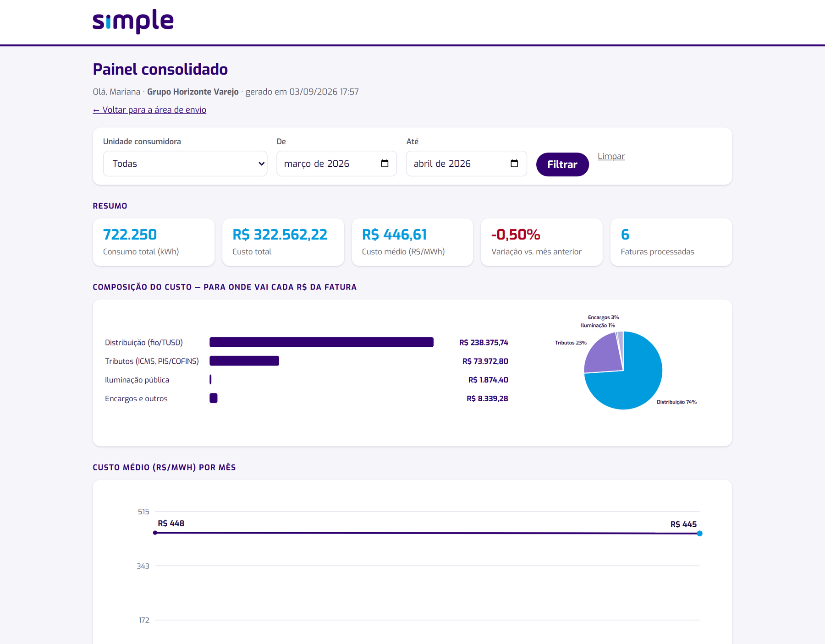Viewport: 825px width, 644px height.
Task: Open the Consumo total (kWh) summary card
Action: click(154, 242)
